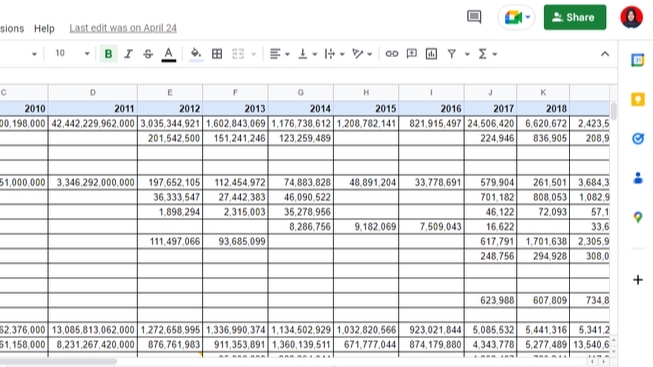
Task: Select column G header
Action: coord(301,92)
